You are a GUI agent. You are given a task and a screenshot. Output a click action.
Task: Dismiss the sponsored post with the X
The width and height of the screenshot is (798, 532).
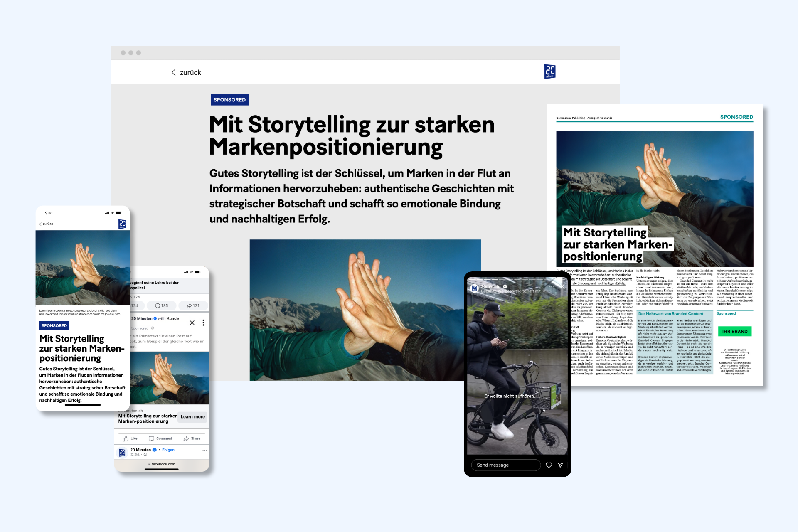(192, 323)
